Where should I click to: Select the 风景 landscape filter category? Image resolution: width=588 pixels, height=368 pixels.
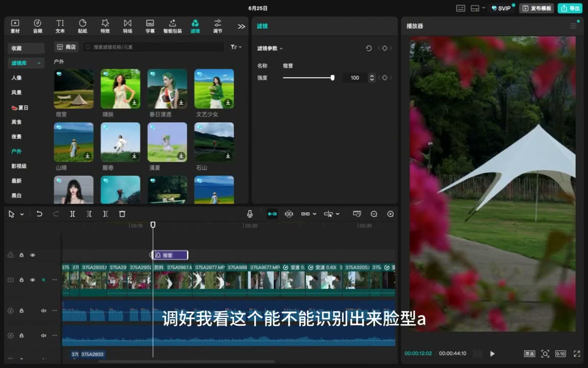(16, 93)
